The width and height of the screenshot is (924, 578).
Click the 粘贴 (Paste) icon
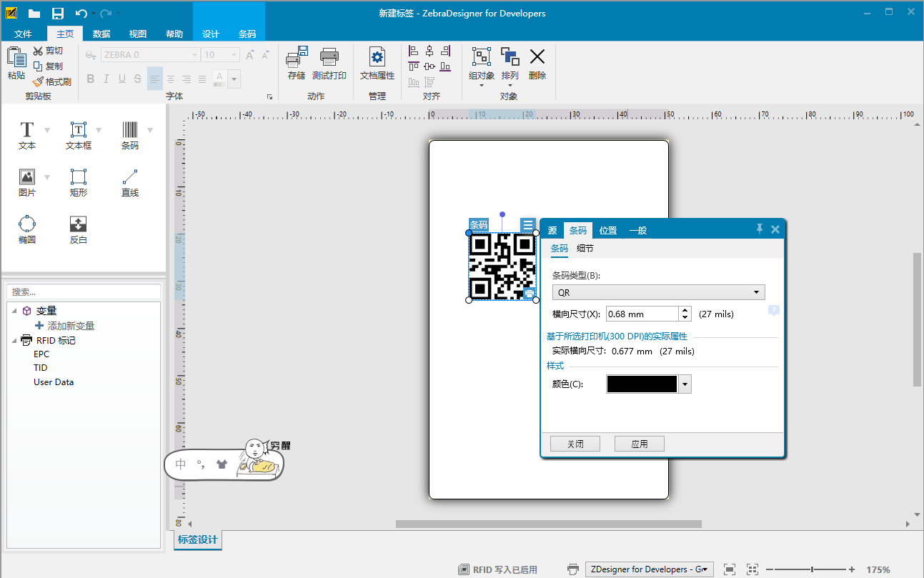pos(16,58)
